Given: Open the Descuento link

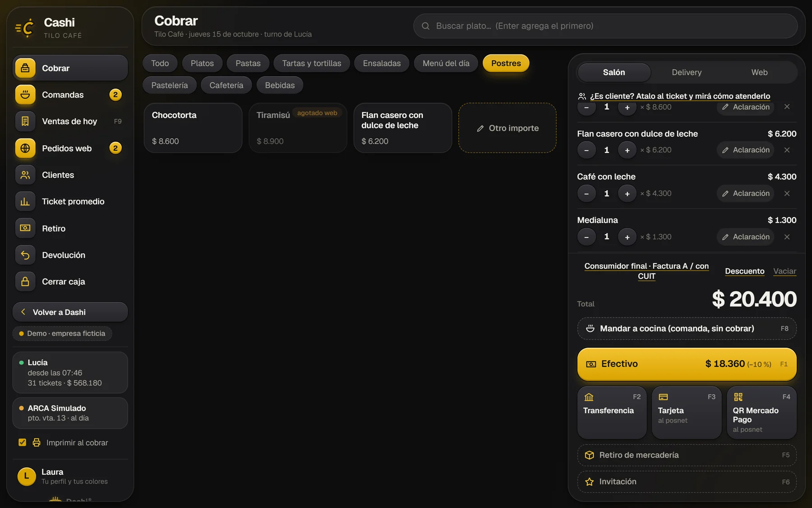Looking at the screenshot, I should tap(745, 271).
